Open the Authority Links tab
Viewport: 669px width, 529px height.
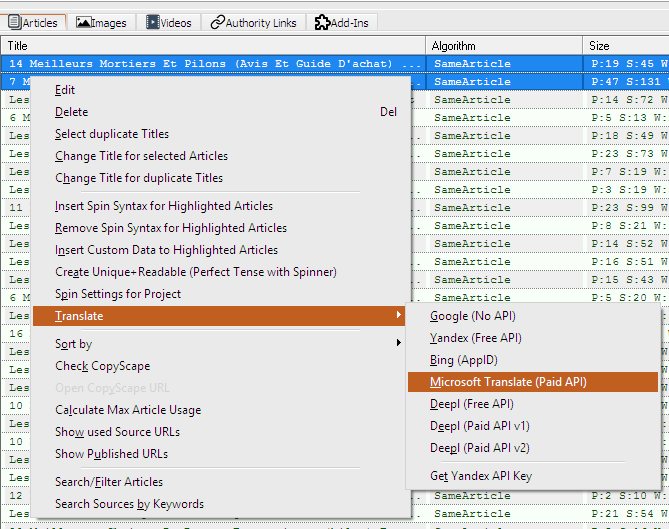click(x=253, y=22)
